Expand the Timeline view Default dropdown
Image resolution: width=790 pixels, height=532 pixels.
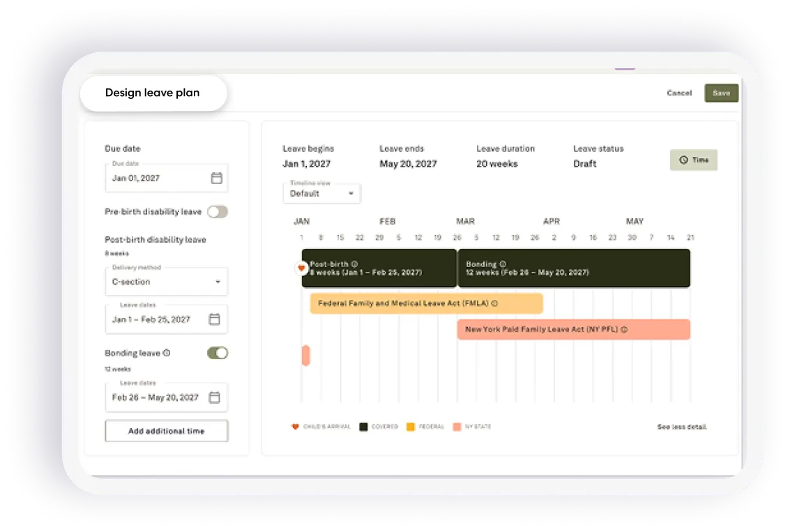pos(321,193)
